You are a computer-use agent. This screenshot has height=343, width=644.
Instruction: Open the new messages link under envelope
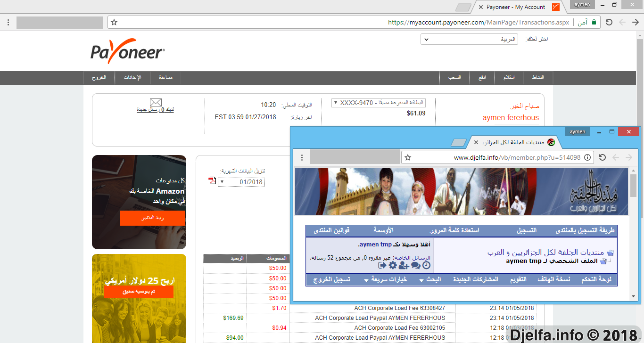pyautogui.click(x=156, y=109)
